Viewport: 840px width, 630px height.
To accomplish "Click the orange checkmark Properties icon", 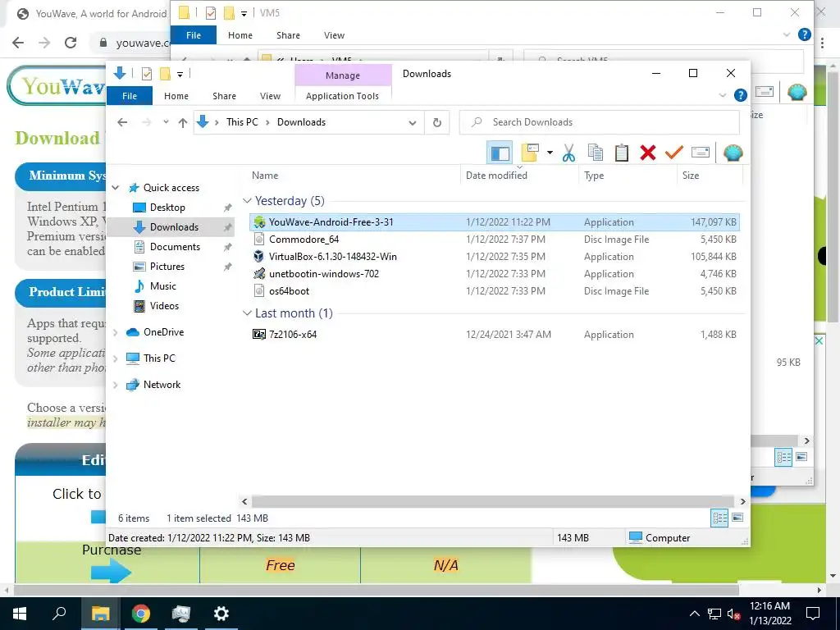I will tap(673, 153).
